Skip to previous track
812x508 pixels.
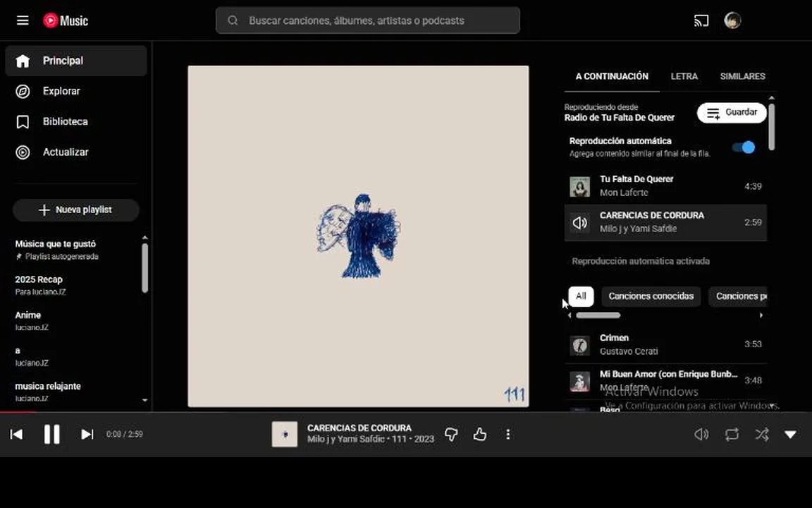[x=17, y=434]
